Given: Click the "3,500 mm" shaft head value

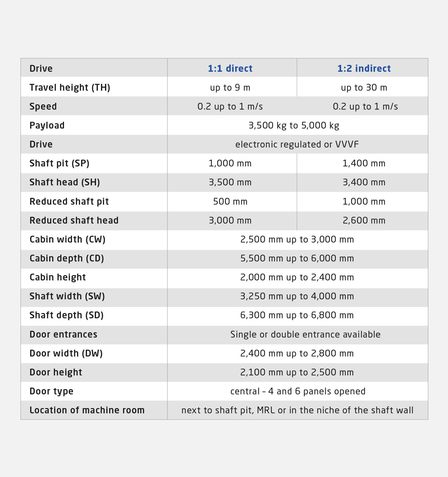Looking at the screenshot, I should (x=230, y=182).
